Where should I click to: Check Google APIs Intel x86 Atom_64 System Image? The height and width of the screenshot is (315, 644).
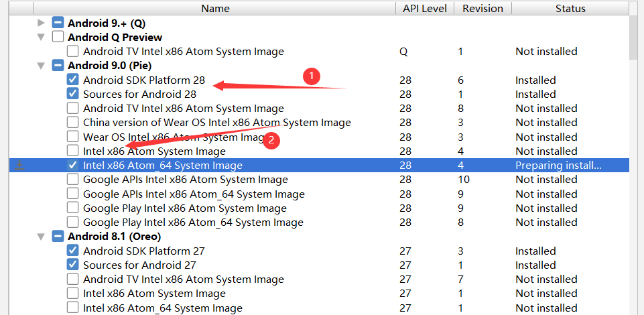72,194
